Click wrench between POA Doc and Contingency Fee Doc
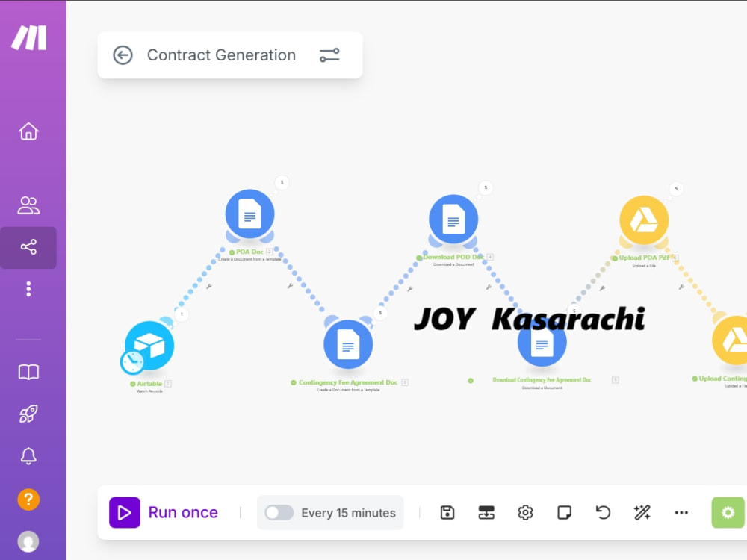Viewport: 747px width, 560px height. (290, 286)
